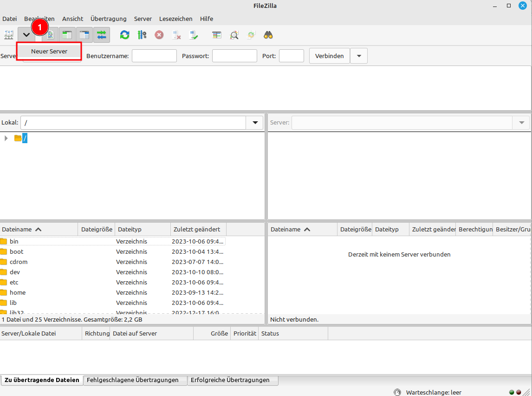Toggle processing of the transfer queue icon

[142, 35]
